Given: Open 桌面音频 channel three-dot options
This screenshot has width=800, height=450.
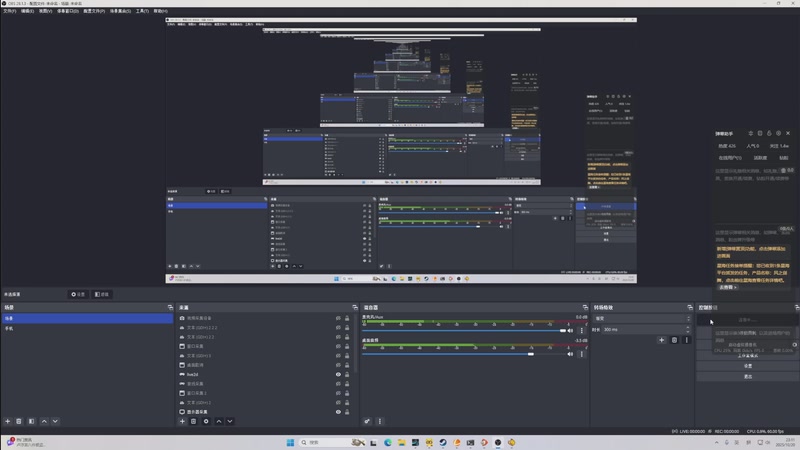Looking at the screenshot, I should coord(582,354).
